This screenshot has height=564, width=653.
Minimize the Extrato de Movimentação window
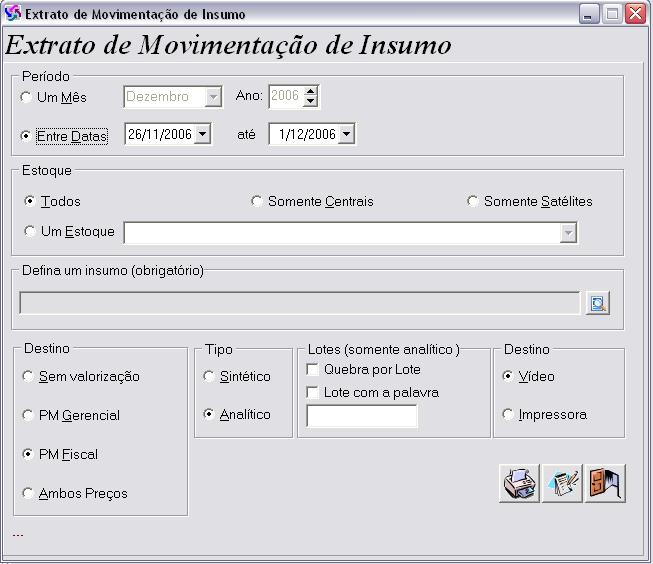tap(589, 14)
